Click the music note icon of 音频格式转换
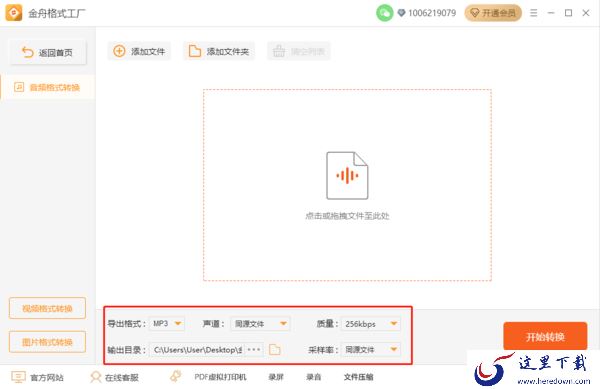This screenshot has width=600, height=389. [x=19, y=87]
